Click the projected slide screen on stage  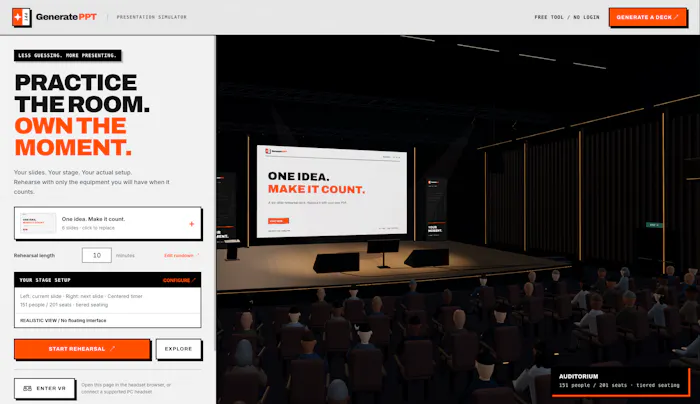[332, 191]
